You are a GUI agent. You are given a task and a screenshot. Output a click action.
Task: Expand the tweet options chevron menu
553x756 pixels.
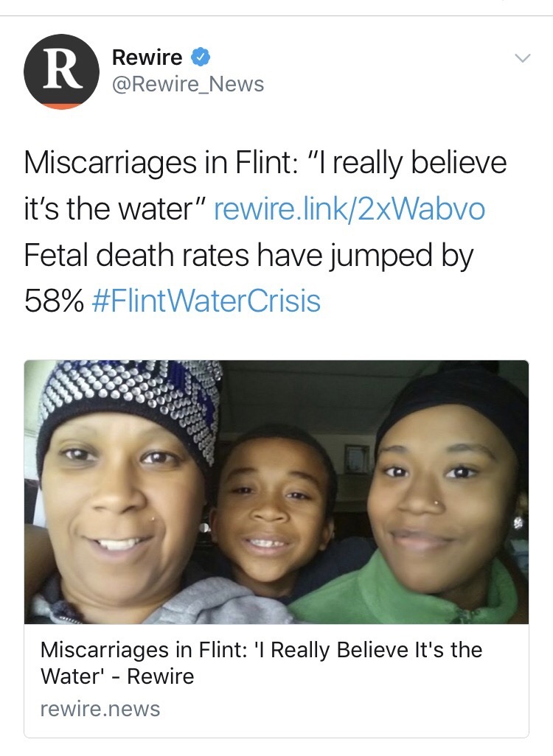click(522, 57)
